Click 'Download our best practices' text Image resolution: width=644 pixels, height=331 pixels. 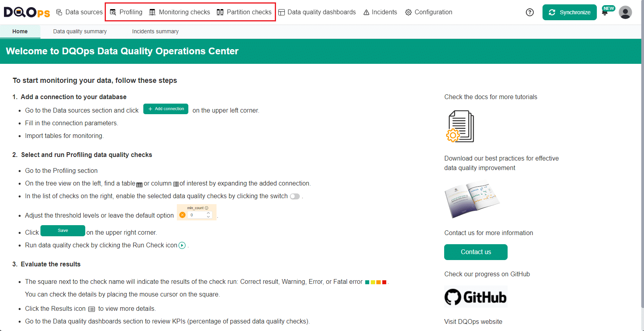[502, 163]
